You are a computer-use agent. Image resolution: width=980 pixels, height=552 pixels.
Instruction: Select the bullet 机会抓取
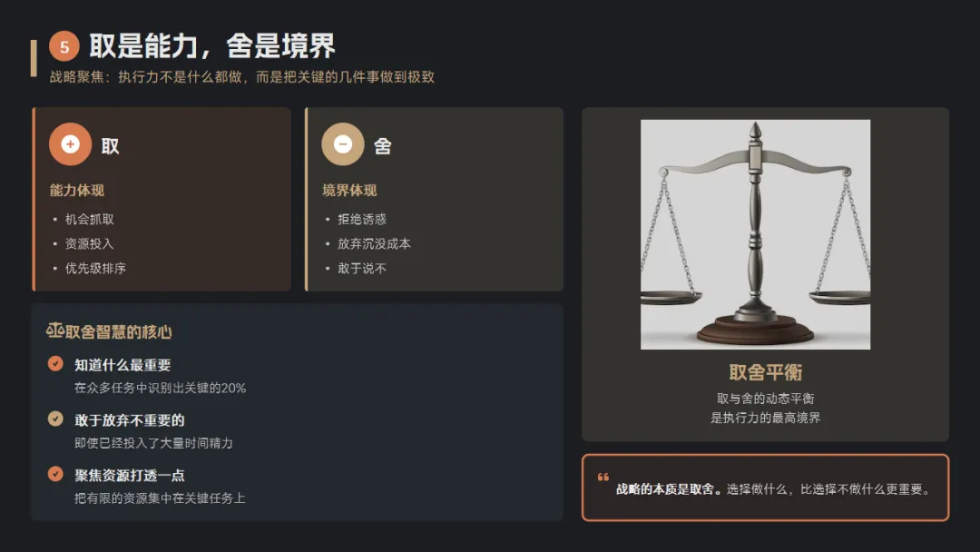90,219
